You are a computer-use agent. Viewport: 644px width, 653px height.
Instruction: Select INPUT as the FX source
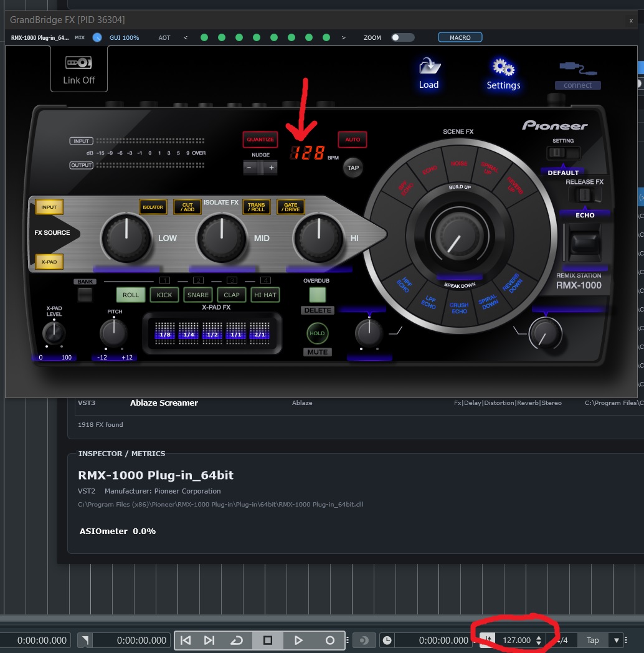49,207
